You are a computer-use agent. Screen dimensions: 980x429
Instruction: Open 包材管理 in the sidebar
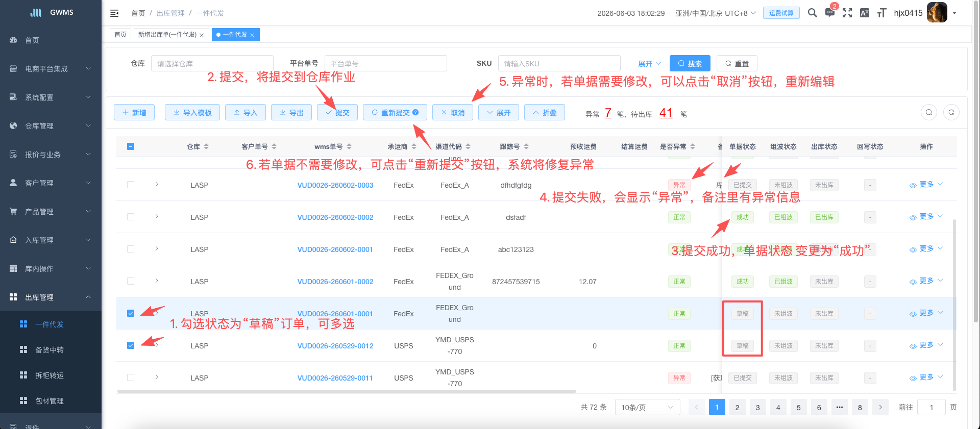tap(51, 401)
